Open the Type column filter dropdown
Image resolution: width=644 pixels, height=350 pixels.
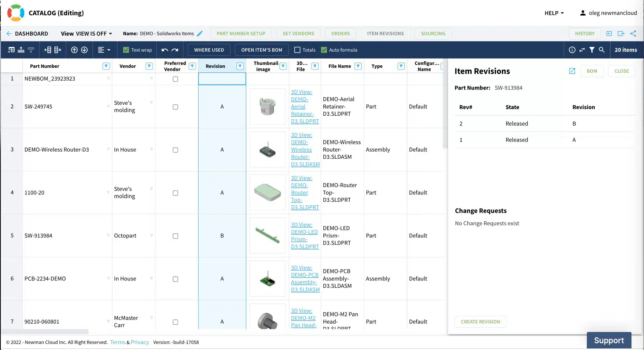[x=401, y=66]
